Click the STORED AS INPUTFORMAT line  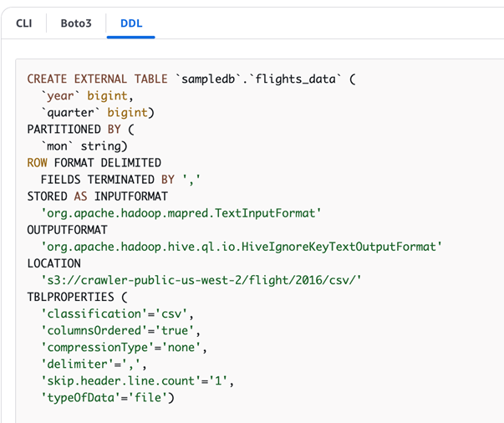(x=98, y=196)
